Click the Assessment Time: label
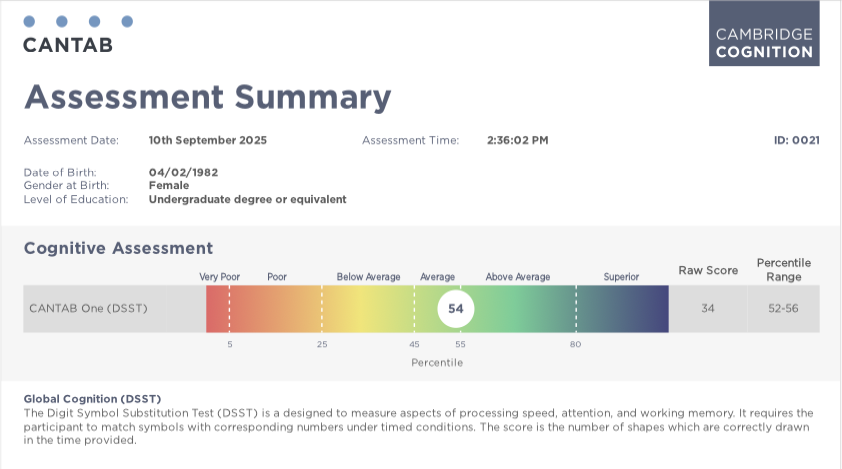Image resolution: width=842 pixels, height=469 pixels. tap(411, 140)
